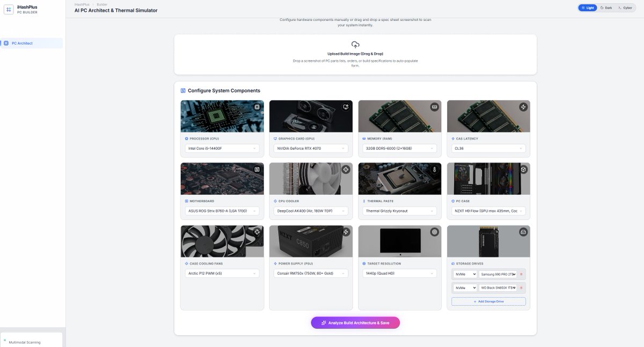
Task: Click the NZXT power supply thumbnail image
Action: pyautogui.click(x=311, y=241)
